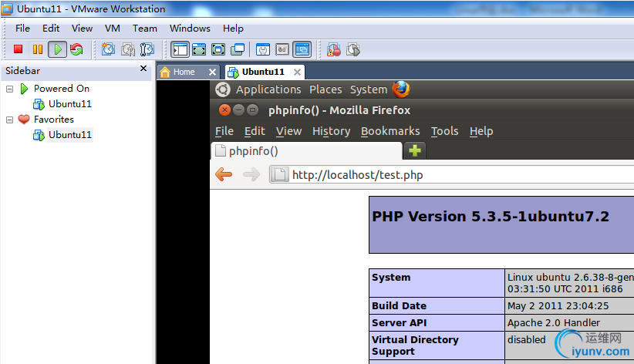
Task: Select Ubuntu11 under Powered On
Action: (70, 104)
